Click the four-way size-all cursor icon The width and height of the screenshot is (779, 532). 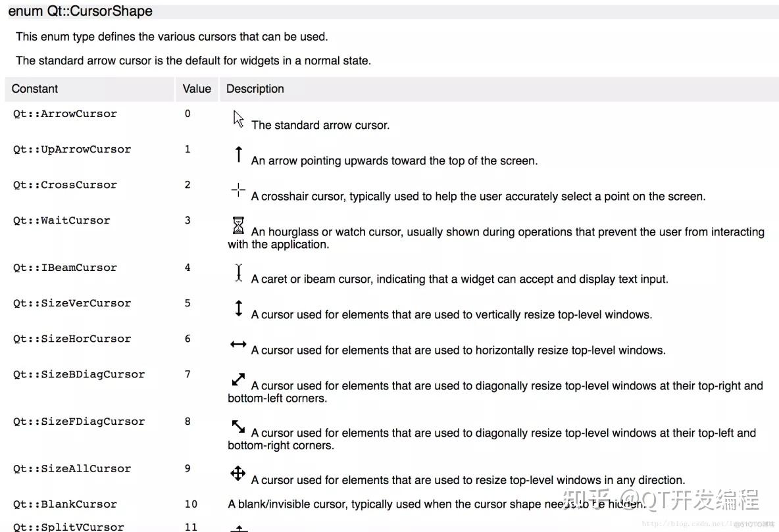pyautogui.click(x=238, y=473)
